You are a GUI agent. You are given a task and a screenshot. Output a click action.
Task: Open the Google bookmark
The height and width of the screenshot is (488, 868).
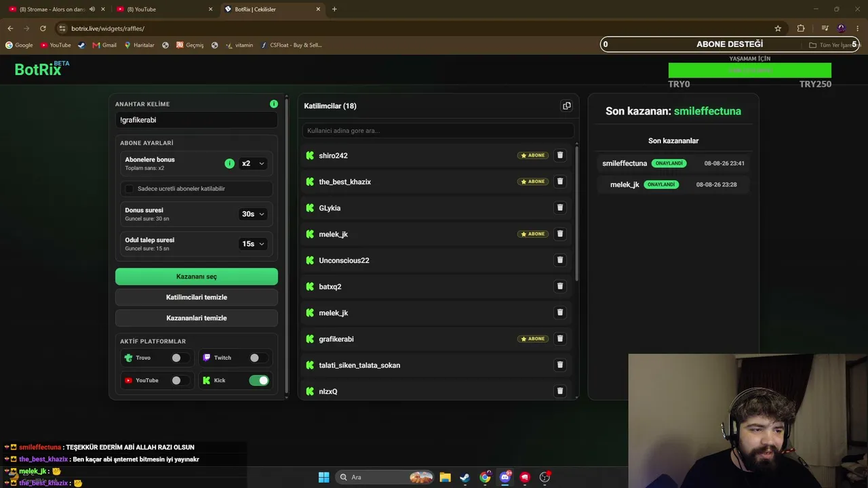tap(19, 45)
